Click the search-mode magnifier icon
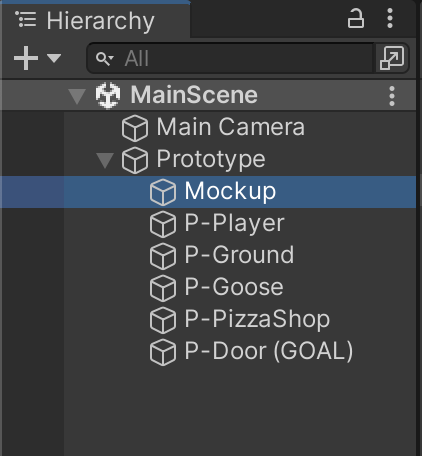The height and width of the screenshot is (456, 422). pyautogui.click(x=105, y=59)
